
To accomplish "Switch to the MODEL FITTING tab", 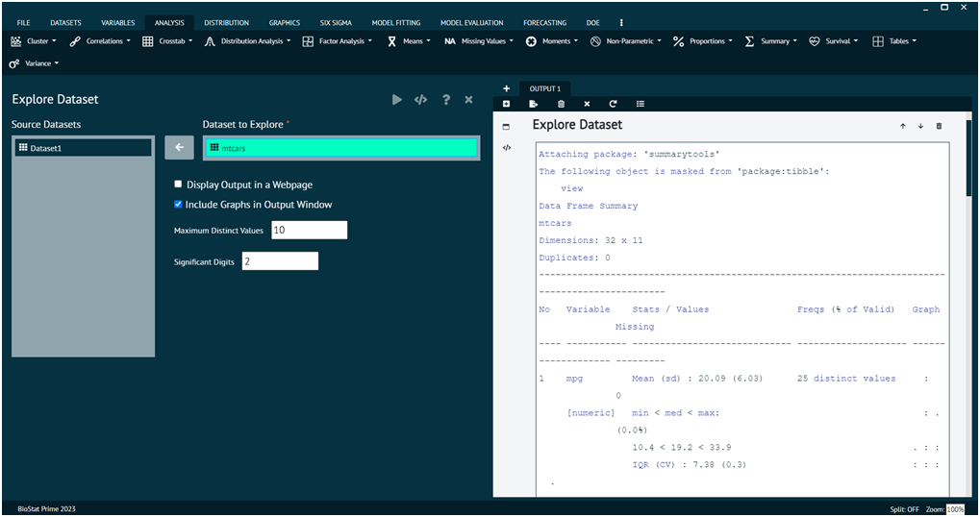I will pos(396,22).
